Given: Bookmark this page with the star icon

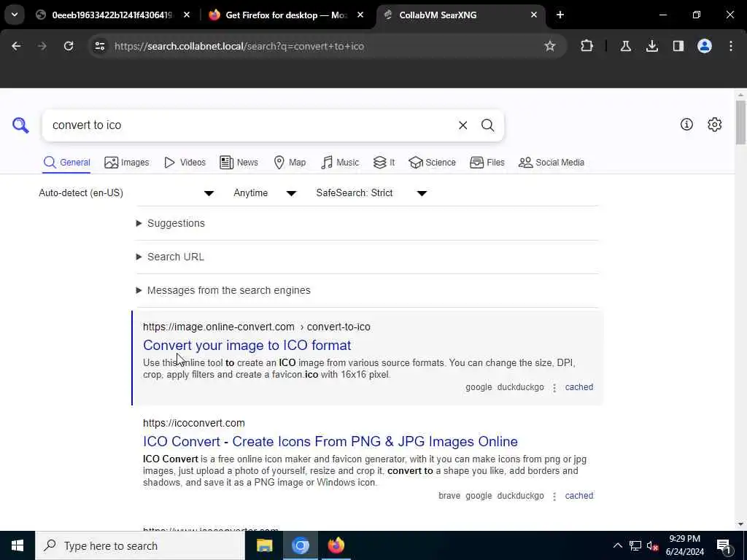Looking at the screenshot, I should pyautogui.click(x=550, y=46).
